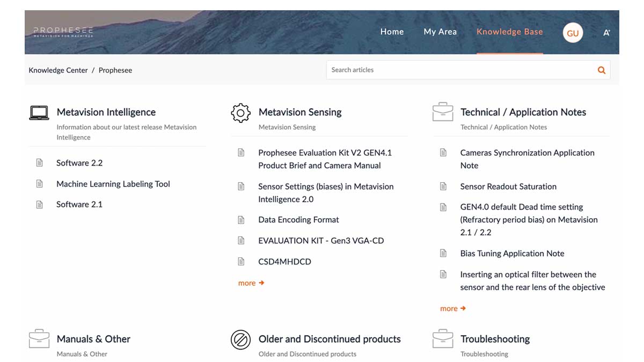This screenshot has height=362, width=644.
Task: Click the Technical / Application Notes briefcase icon
Action: (443, 113)
